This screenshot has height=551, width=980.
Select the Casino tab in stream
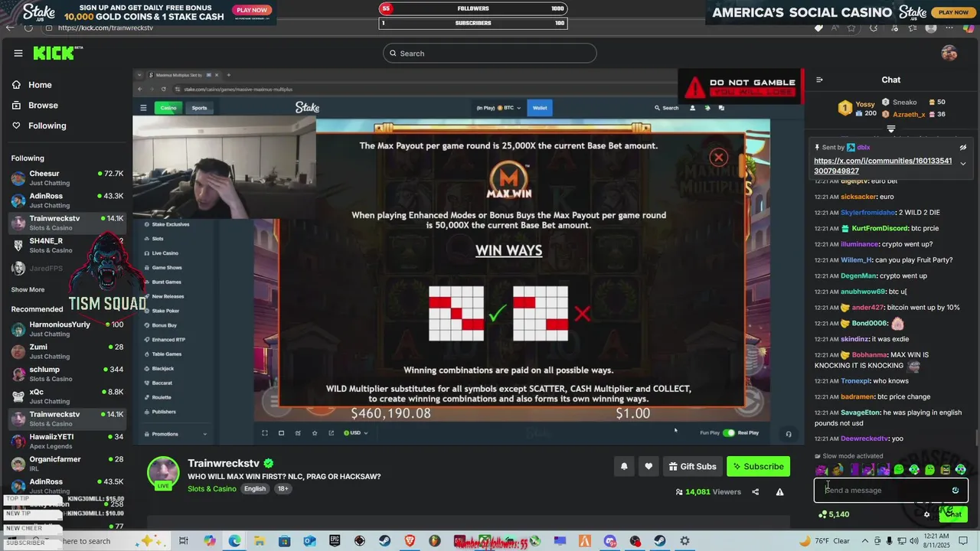[168, 108]
